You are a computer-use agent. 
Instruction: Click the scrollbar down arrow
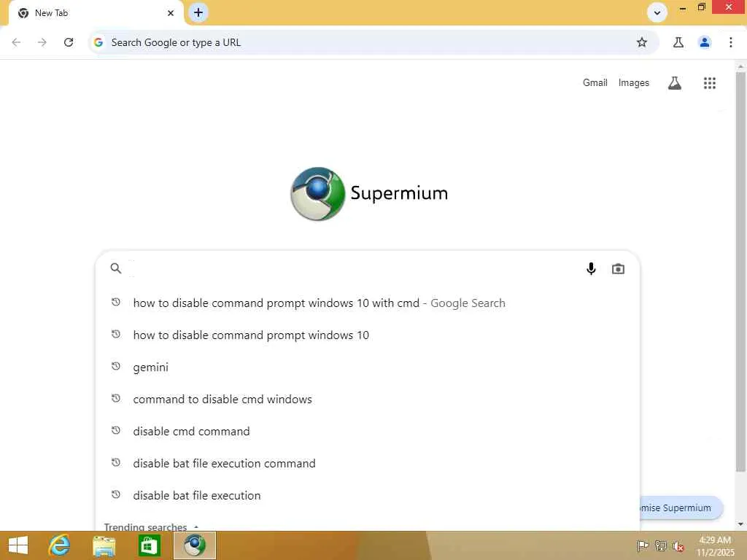[x=740, y=524]
